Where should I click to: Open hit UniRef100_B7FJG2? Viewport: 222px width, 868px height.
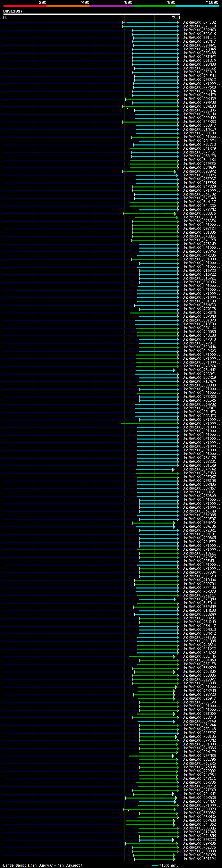tap(199, 22)
